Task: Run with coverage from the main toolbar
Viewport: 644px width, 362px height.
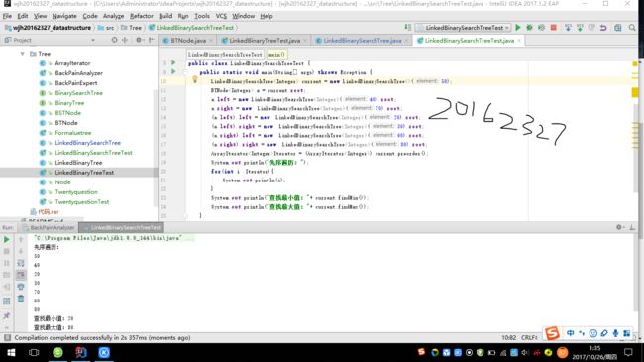Action: coord(541,28)
